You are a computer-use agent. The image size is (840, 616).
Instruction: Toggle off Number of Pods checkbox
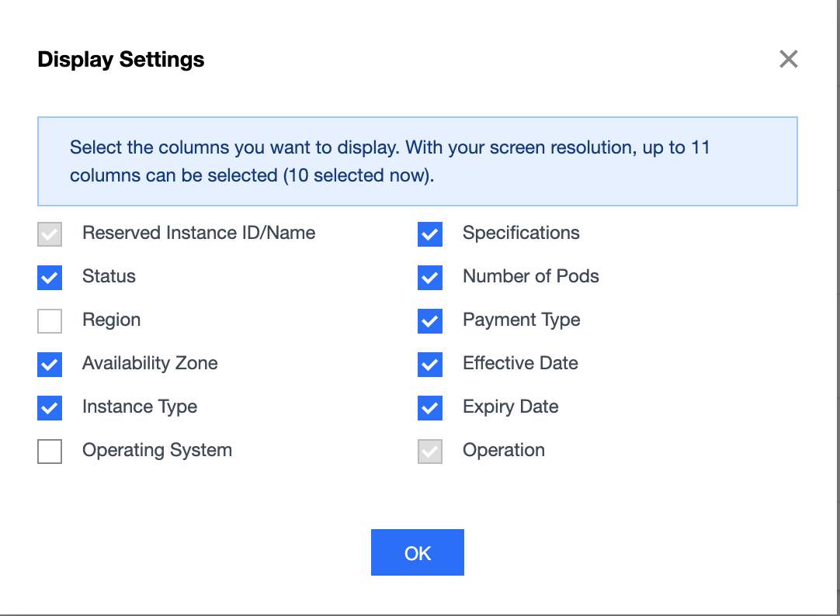430,277
